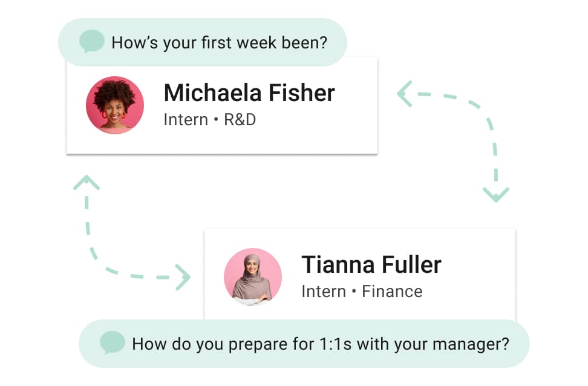Click the Intern • R&D subtitle
This screenshot has height=386, width=588.
[x=210, y=120]
